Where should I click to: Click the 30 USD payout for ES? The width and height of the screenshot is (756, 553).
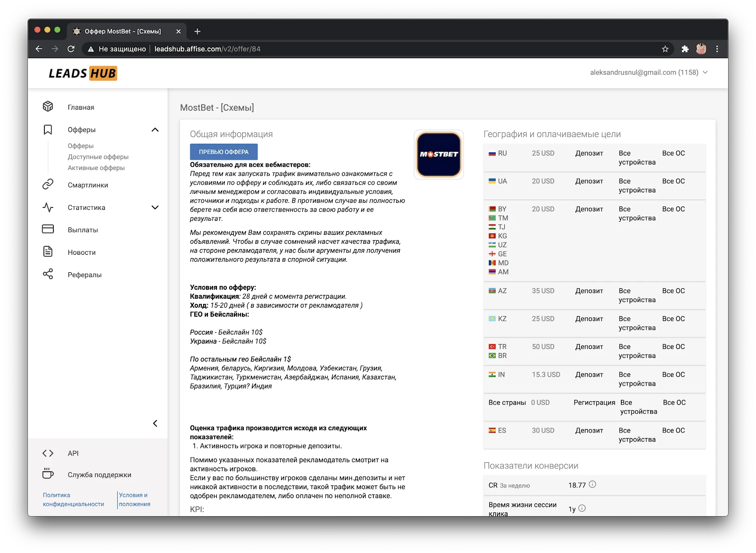point(543,430)
